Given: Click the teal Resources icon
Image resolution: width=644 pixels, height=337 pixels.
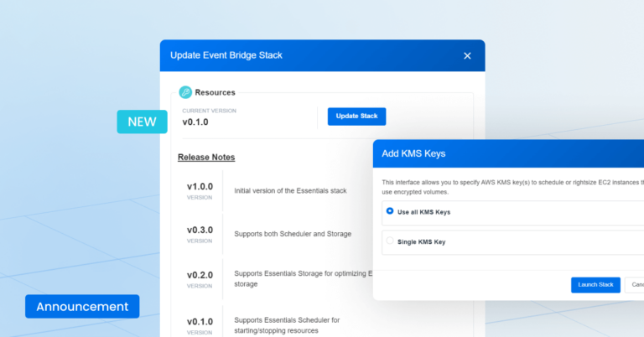Looking at the screenshot, I should pos(185,92).
